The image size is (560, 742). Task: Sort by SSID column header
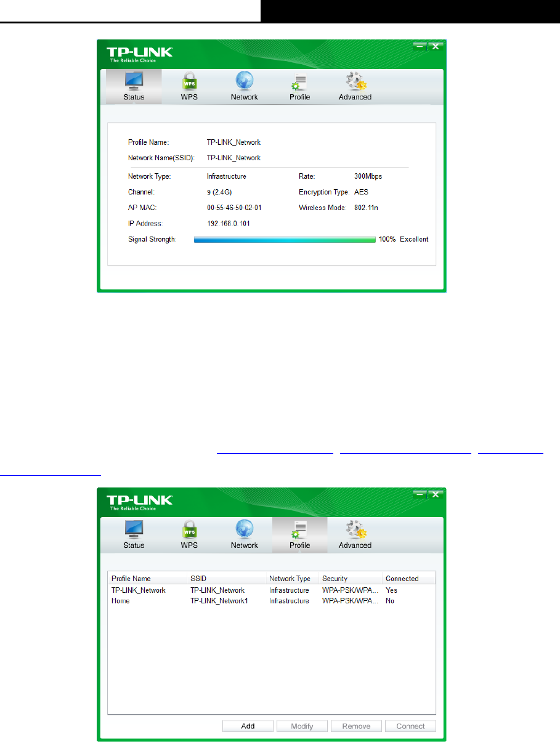[x=227, y=579]
